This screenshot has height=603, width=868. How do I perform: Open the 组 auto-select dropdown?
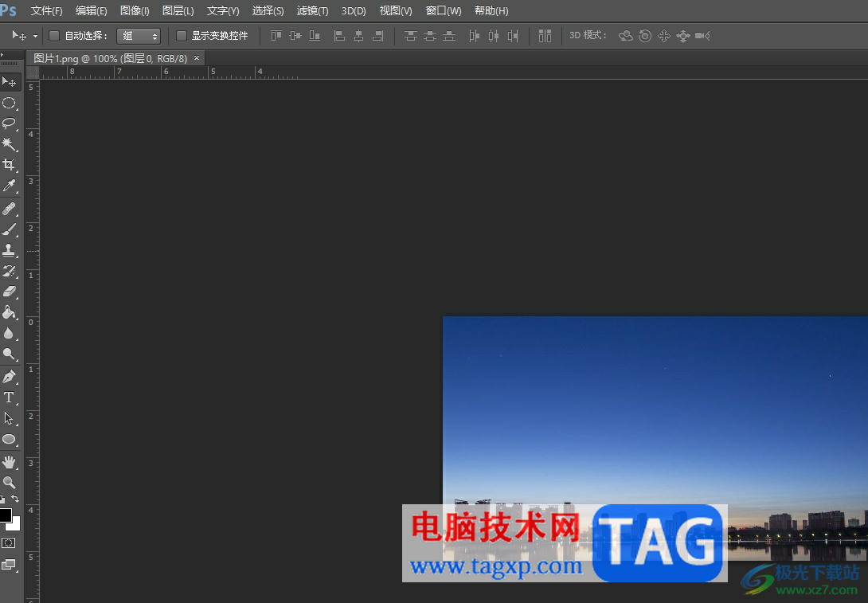tap(139, 36)
